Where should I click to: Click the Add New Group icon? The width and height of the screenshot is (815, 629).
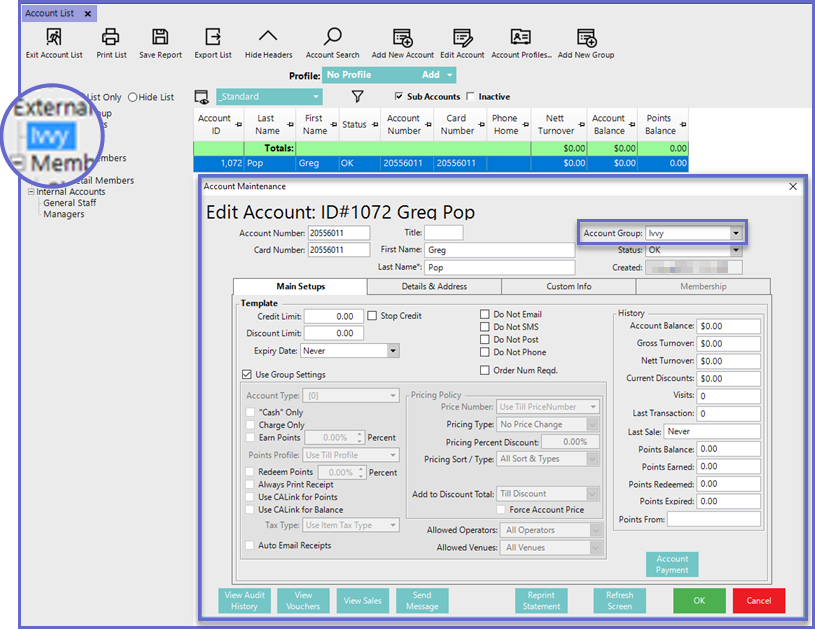586,37
